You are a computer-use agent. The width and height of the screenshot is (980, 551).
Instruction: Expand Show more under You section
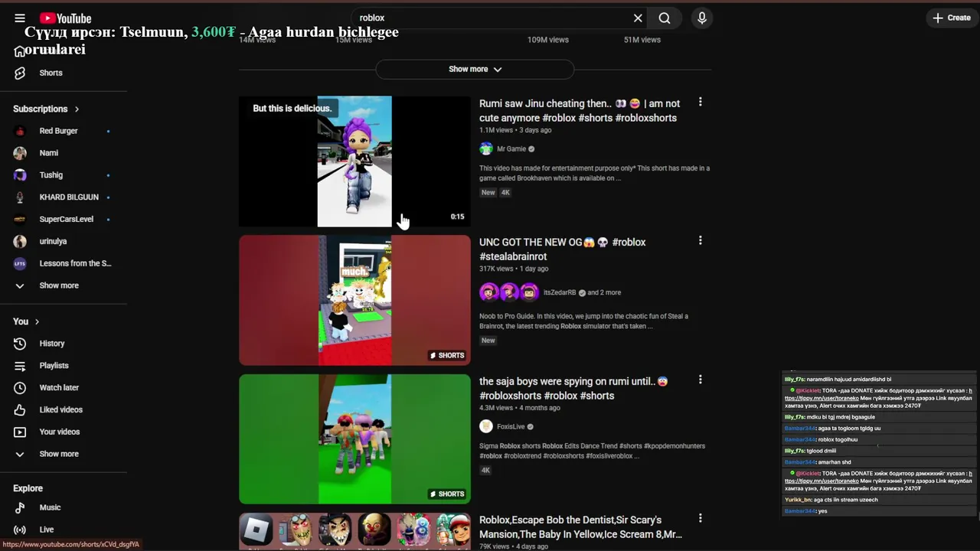59,454
